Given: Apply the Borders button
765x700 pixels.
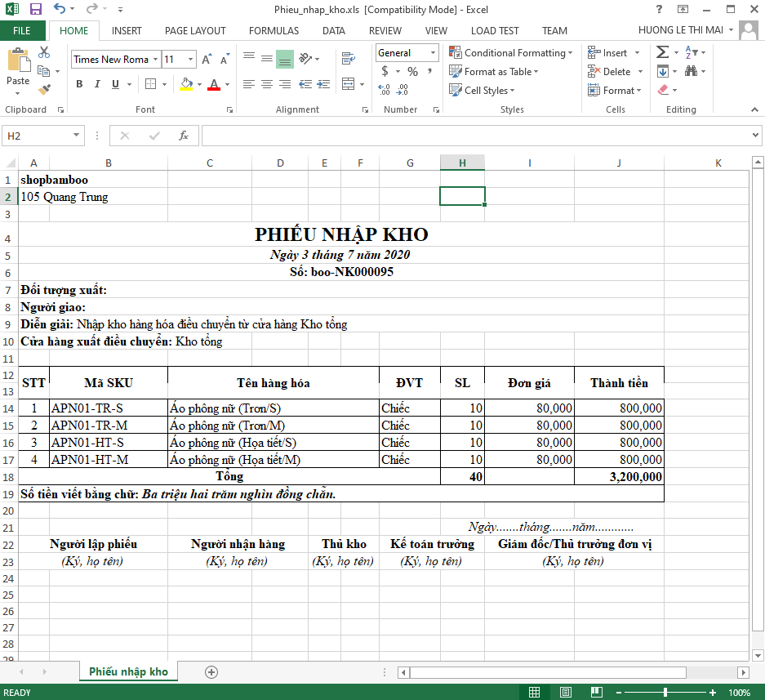Looking at the screenshot, I should click(x=151, y=84).
